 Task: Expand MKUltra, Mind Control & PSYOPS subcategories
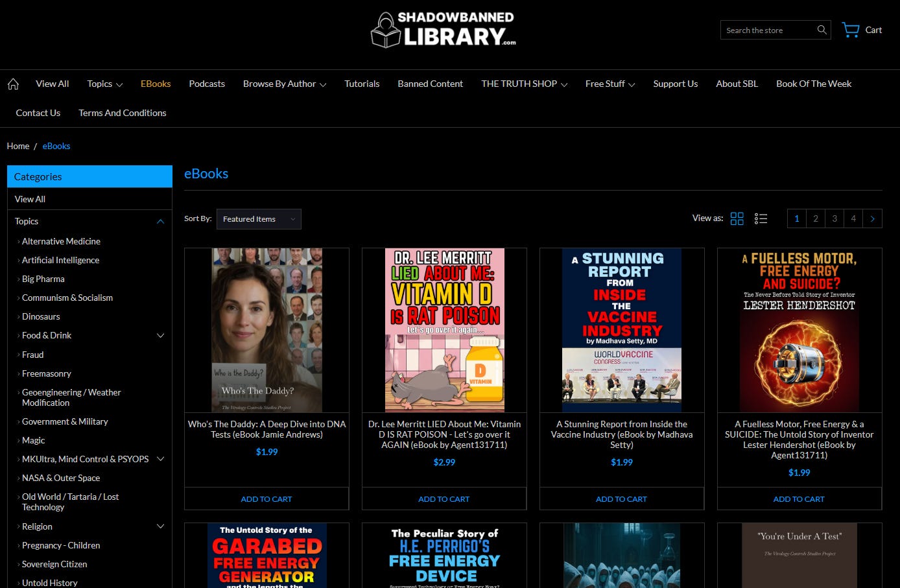pyautogui.click(x=161, y=459)
